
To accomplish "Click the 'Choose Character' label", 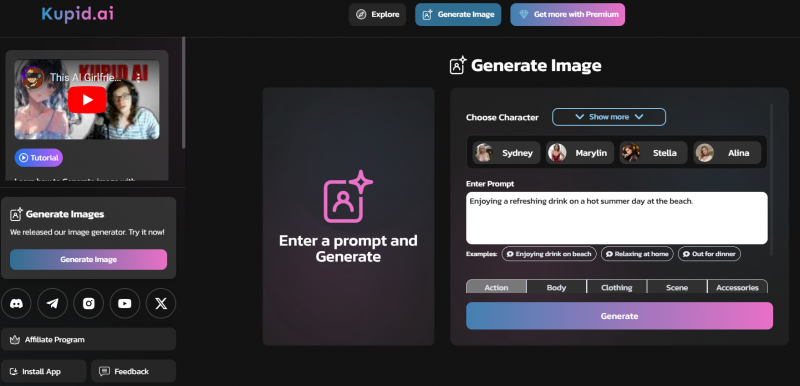I will click(502, 117).
